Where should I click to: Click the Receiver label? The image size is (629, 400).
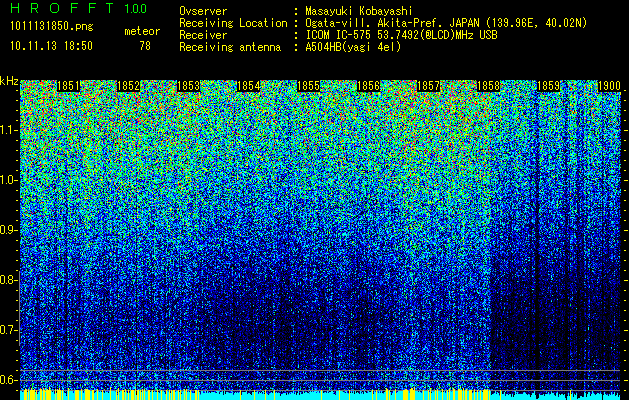pyautogui.click(x=203, y=35)
